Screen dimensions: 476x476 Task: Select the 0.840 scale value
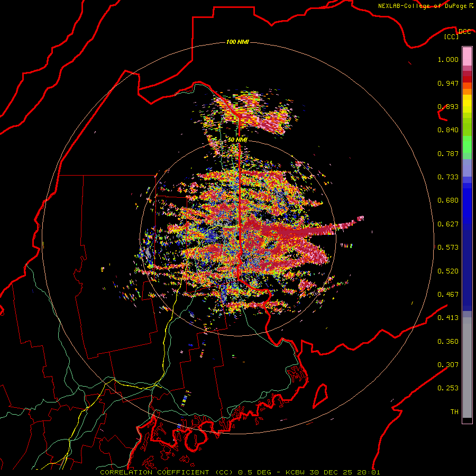click(x=448, y=130)
